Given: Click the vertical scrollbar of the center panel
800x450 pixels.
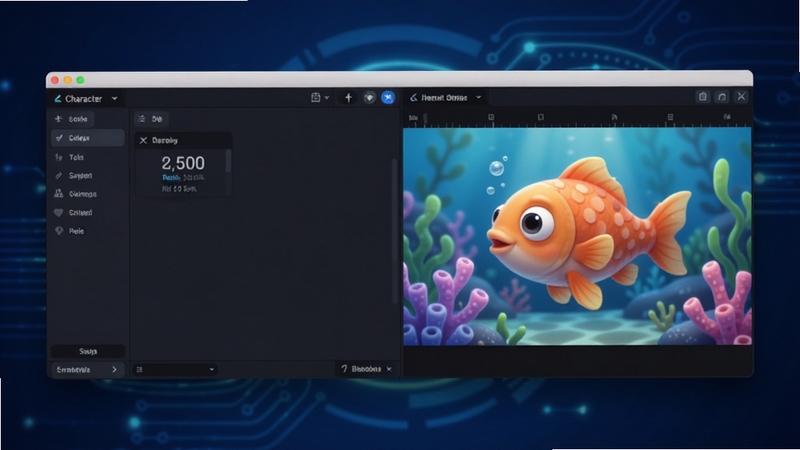Looking at the screenshot, I should pyautogui.click(x=394, y=232).
